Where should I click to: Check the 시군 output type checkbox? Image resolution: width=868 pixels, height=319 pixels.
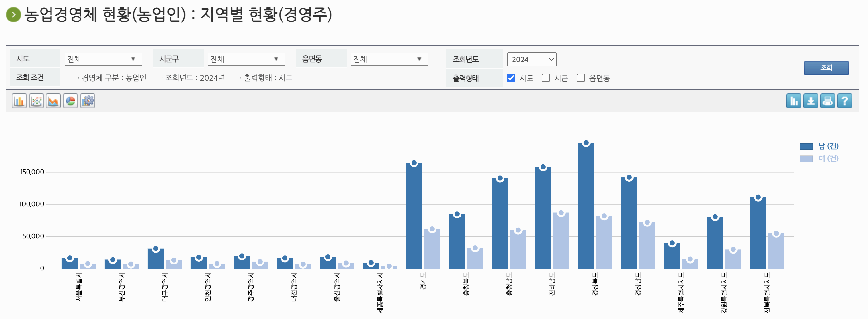pos(546,78)
